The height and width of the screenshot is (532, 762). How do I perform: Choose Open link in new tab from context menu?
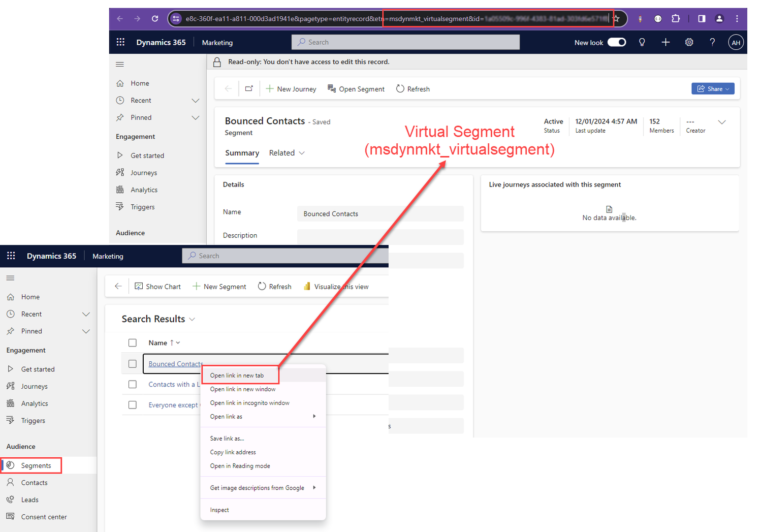pos(237,375)
